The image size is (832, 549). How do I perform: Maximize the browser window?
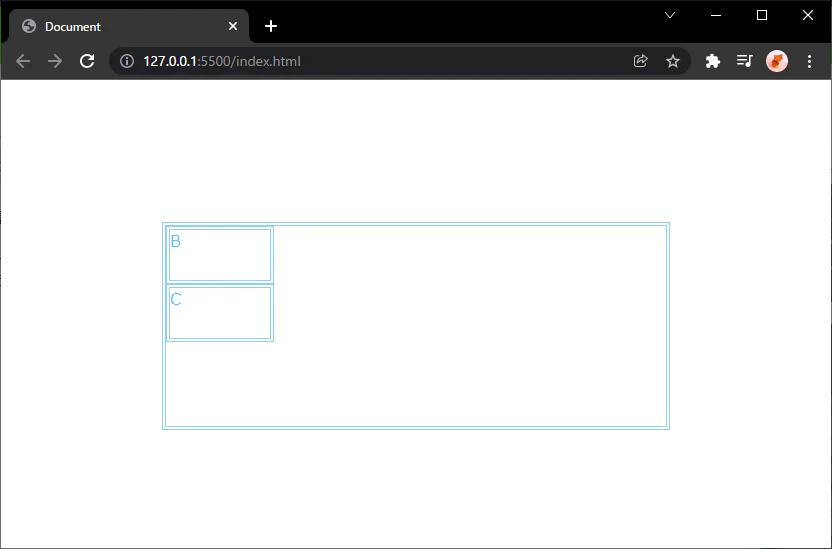tap(762, 15)
